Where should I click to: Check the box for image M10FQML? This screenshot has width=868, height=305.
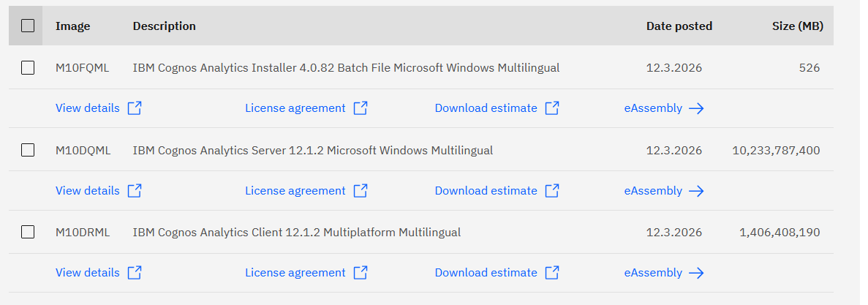click(28, 68)
